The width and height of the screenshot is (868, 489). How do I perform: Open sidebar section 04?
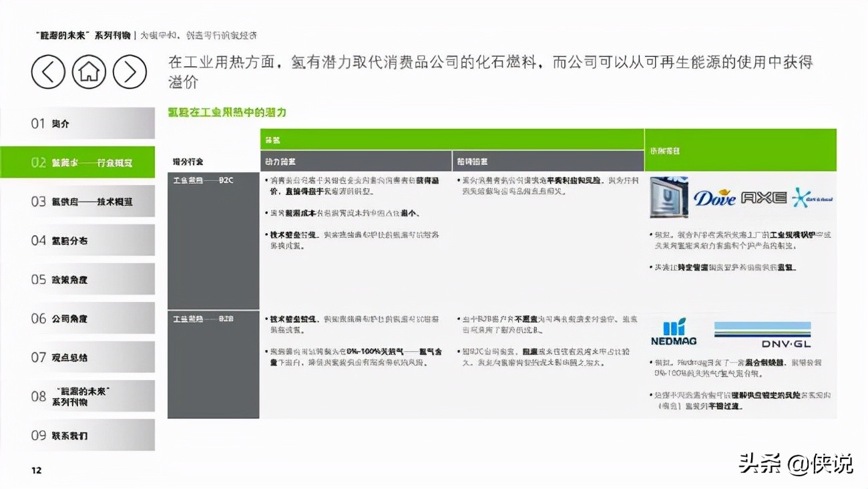coord(77,240)
